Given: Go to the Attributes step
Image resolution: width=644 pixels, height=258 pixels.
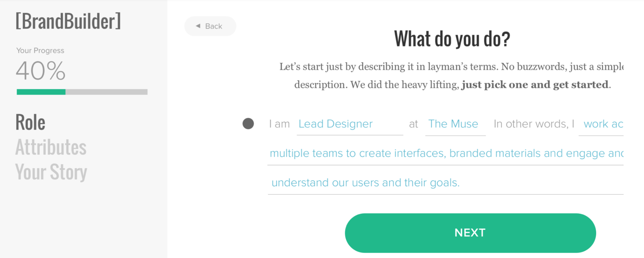Looking at the screenshot, I should pyautogui.click(x=51, y=147).
